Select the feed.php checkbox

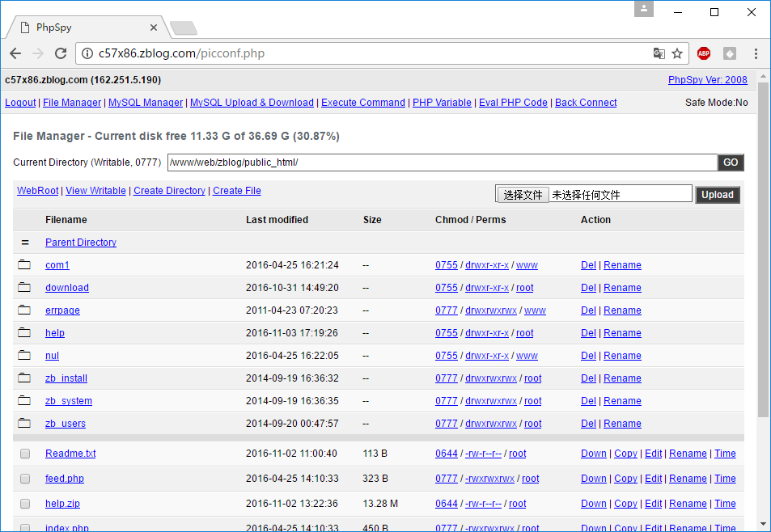pos(25,479)
